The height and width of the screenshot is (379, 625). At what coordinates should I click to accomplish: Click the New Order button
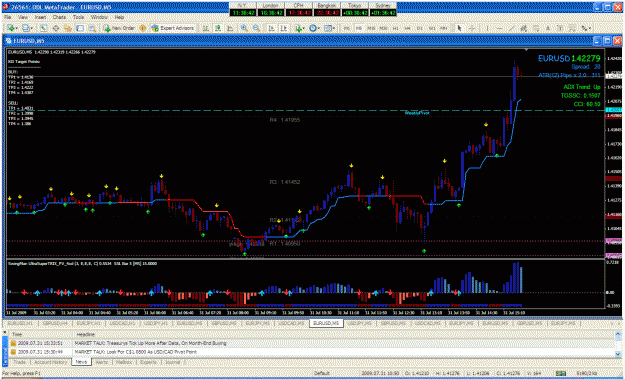(120, 28)
